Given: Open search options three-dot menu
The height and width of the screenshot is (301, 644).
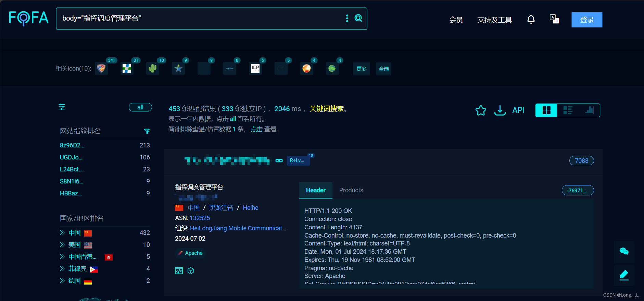Looking at the screenshot, I should click(x=347, y=18).
